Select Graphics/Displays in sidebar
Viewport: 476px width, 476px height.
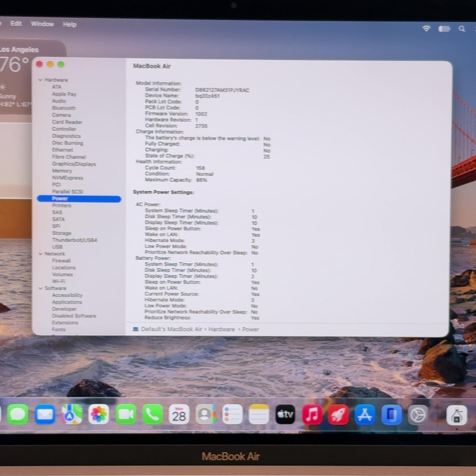coord(74,164)
